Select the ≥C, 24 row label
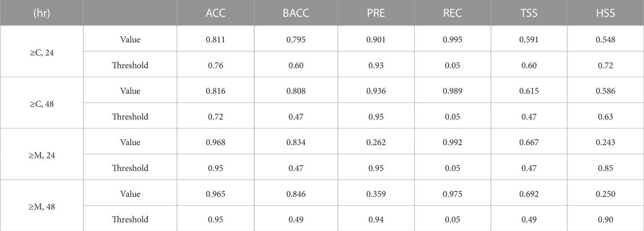Screen dimensions: 644x231 [x=41, y=52]
